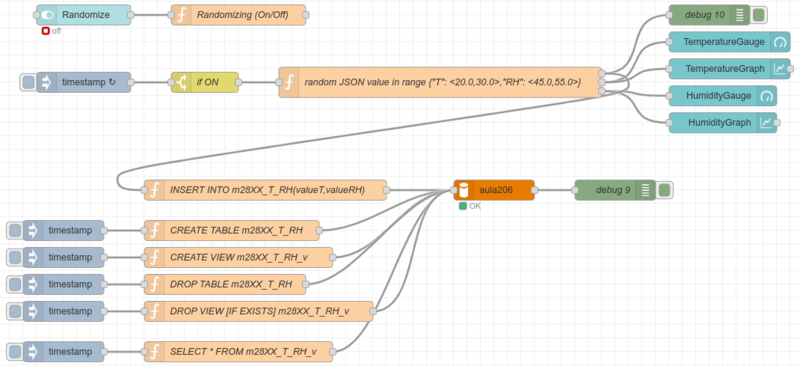Click arrow icon of timestamp before CREATE VIEW
The image size is (800, 366).
[x=33, y=257]
